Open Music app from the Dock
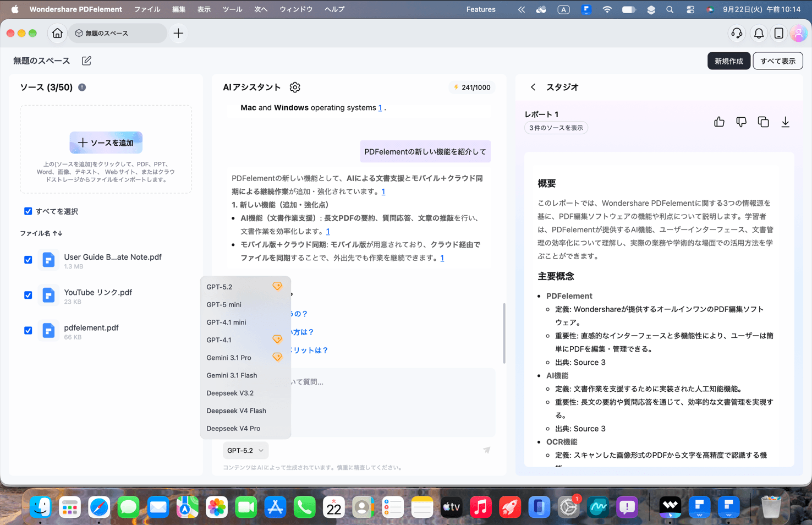 [480, 507]
